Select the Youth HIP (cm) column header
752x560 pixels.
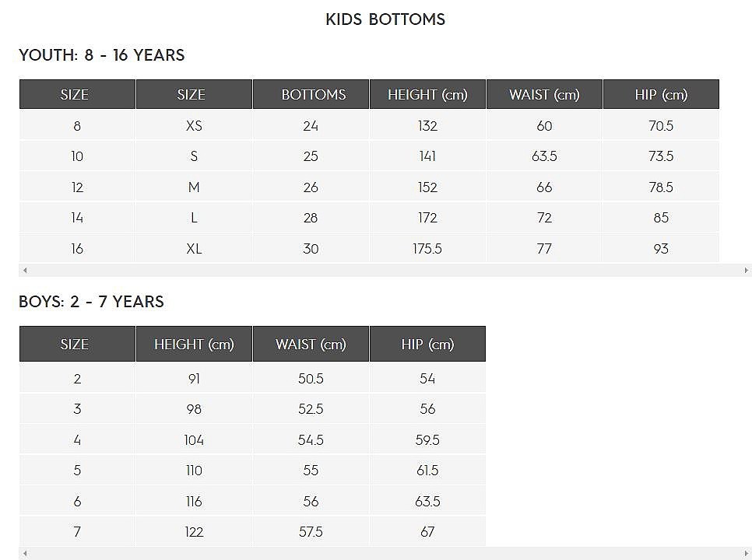(x=661, y=94)
